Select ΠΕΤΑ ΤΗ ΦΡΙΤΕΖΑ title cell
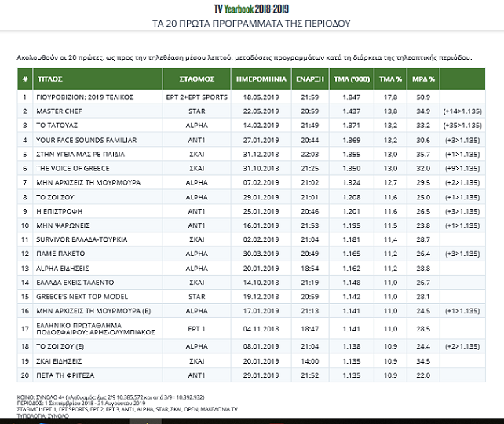The height and width of the screenshot is (424, 504). coord(97,375)
